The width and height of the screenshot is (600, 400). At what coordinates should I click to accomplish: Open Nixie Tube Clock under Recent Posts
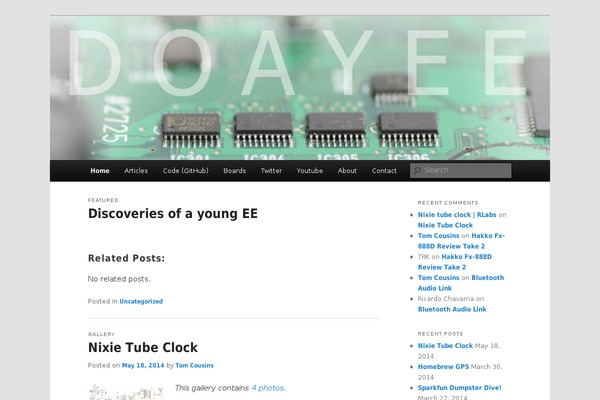coord(445,346)
